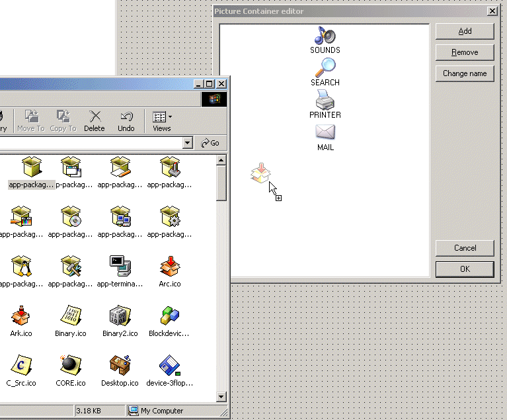Click Change name button

point(465,73)
